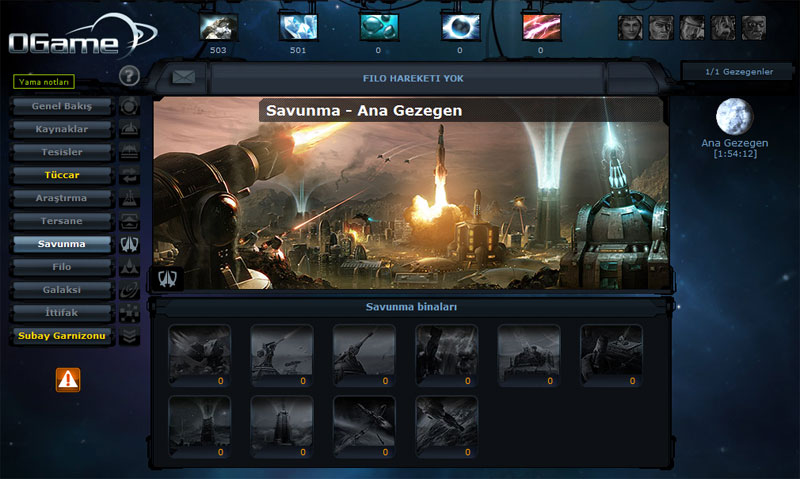
Task: Click the trade arrows icon beside Tüccar
Action: click(x=129, y=175)
